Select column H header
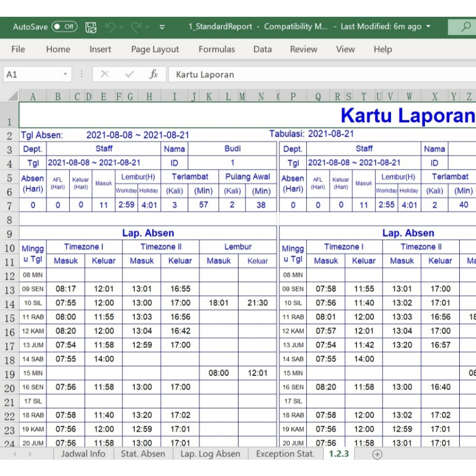 point(149,97)
